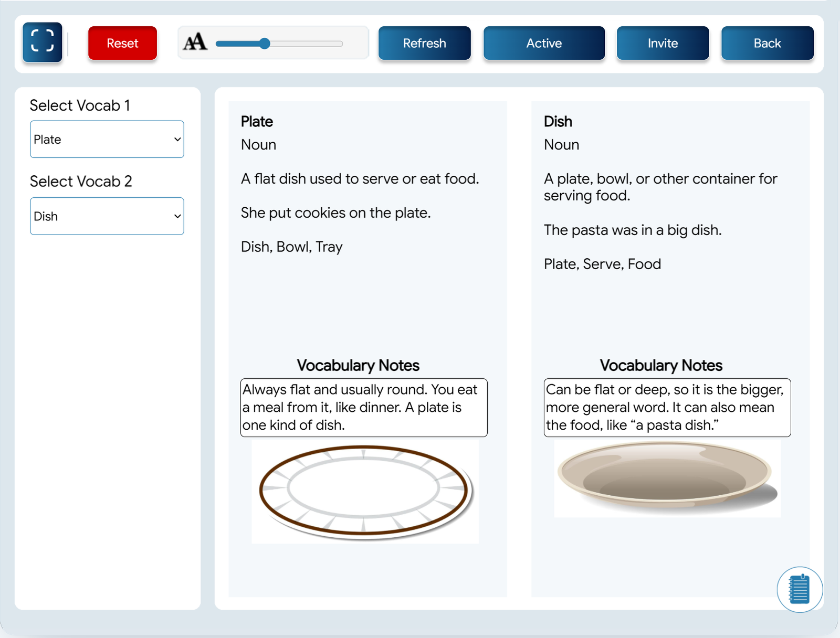Click 'She put cookies on the plate.'

click(335, 213)
